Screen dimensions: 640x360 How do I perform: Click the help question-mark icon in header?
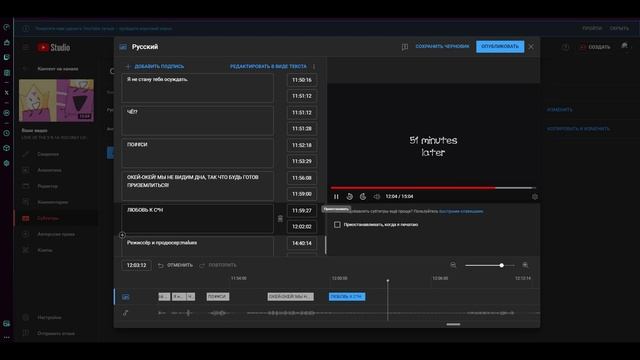point(565,47)
